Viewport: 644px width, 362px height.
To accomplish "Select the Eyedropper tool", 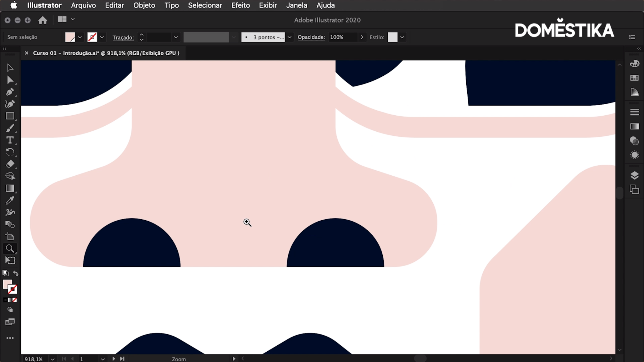I will tap(10, 200).
